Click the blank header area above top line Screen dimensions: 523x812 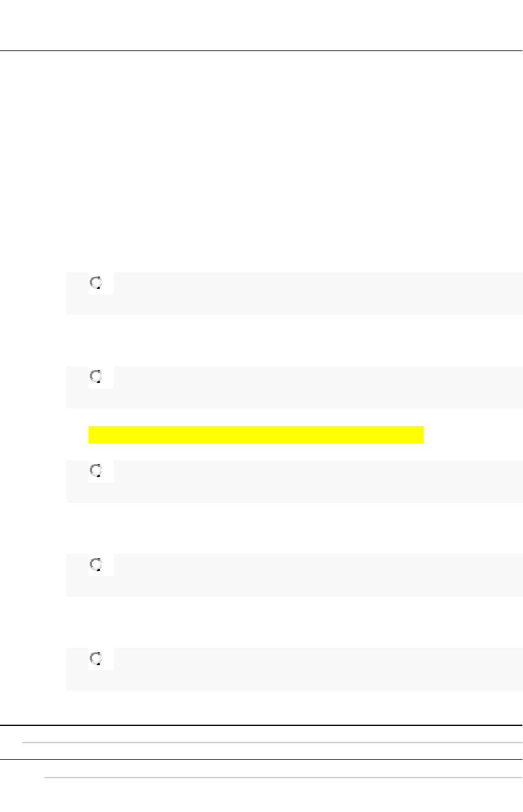coord(261,25)
